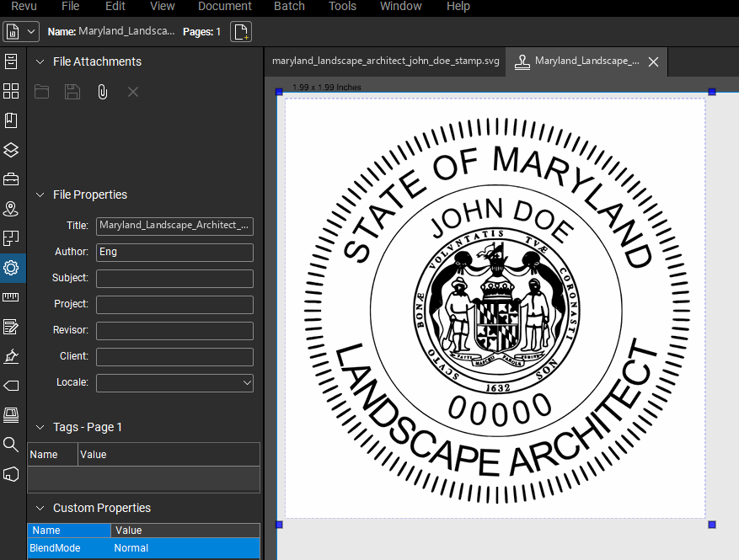The width and height of the screenshot is (739, 560).
Task: Click the Tags table Value column header
Action: pyautogui.click(x=169, y=455)
